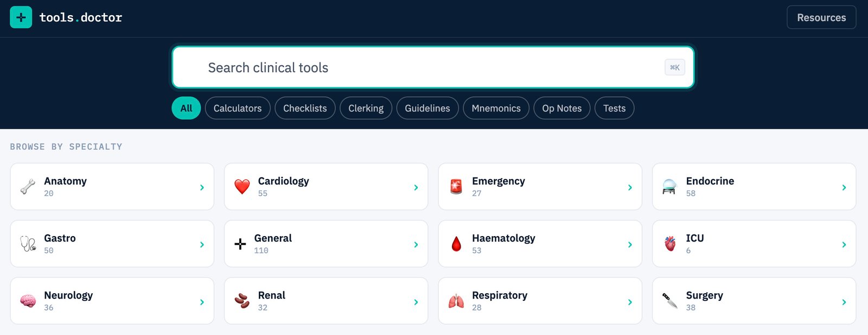The width and height of the screenshot is (868, 335).
Task: Filter by Tests
Action: pos(615,108)
